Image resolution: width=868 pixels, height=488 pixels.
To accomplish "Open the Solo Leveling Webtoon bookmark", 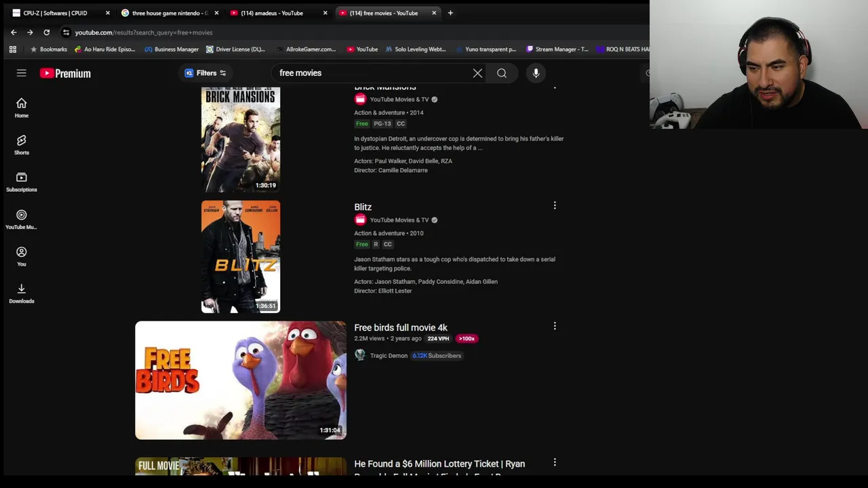I will [415, 49].
